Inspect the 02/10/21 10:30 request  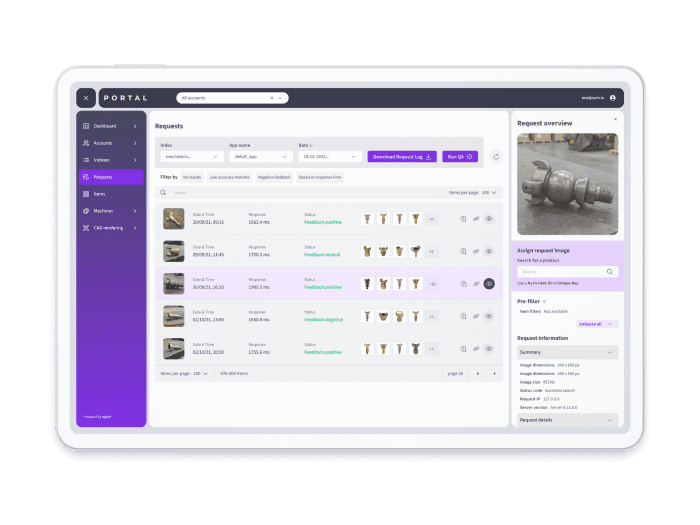(x=463, y=349)
